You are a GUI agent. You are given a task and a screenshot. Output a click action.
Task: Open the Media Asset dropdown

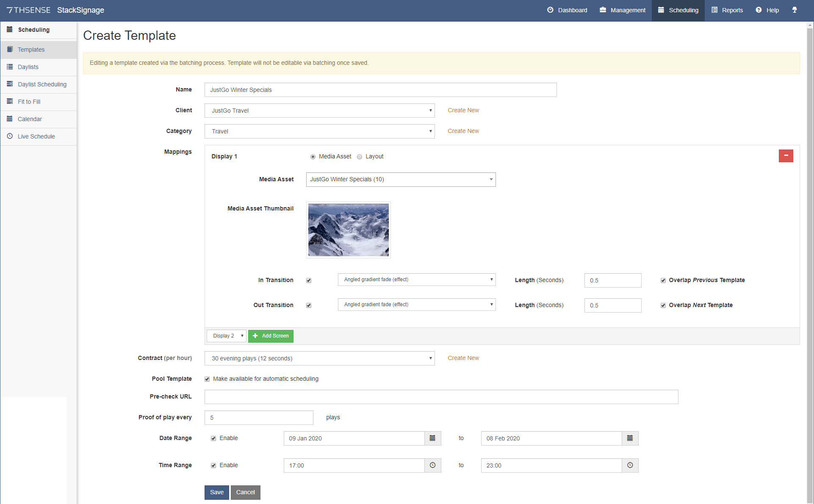(x=401, y=180)
